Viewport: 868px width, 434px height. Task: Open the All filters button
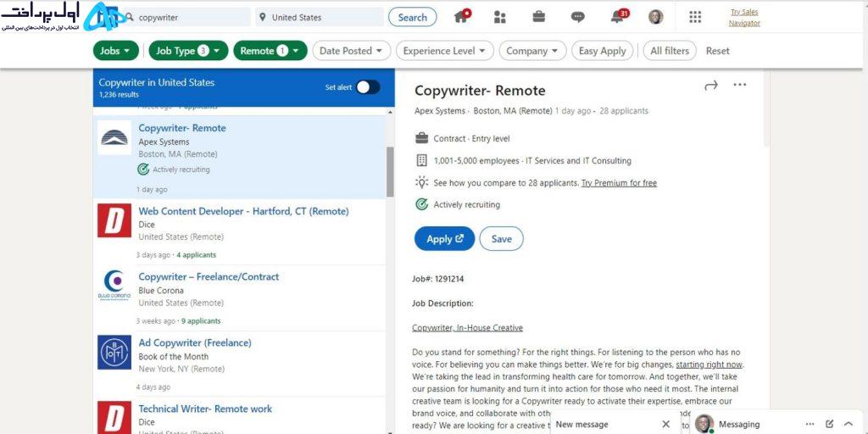point(670,50)
